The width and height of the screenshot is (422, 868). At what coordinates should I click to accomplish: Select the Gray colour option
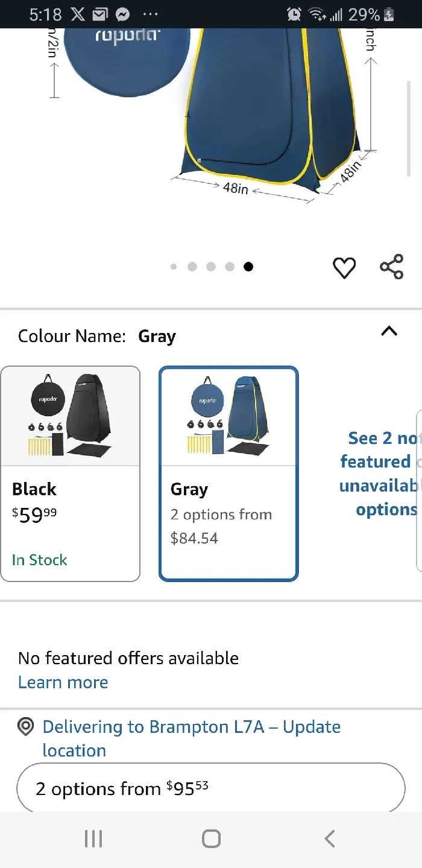228,474
